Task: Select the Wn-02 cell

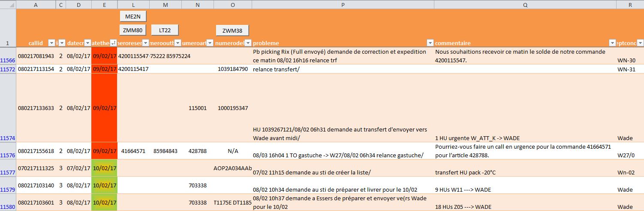Action: click(x=630, y=168)
